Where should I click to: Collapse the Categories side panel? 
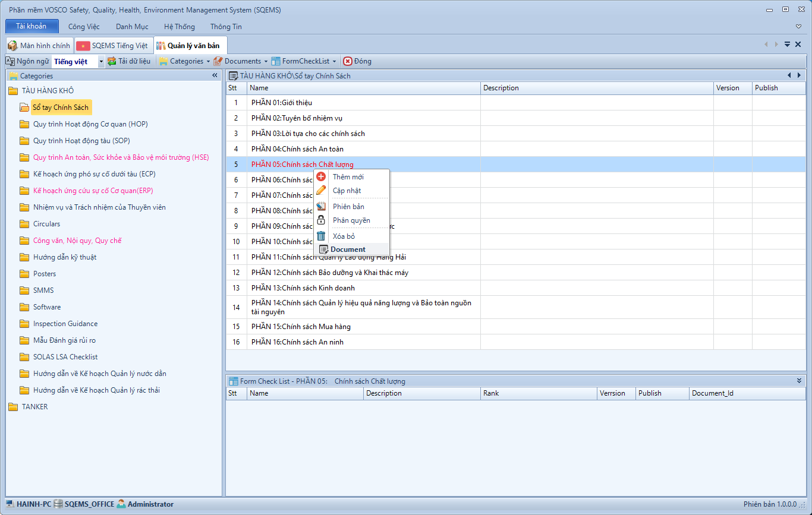tap(215, 76)
